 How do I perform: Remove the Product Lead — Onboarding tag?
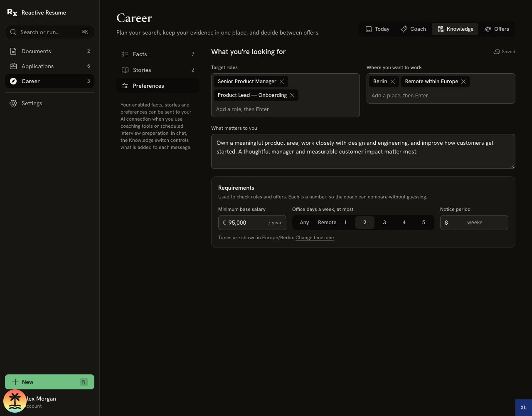point(292,95)
